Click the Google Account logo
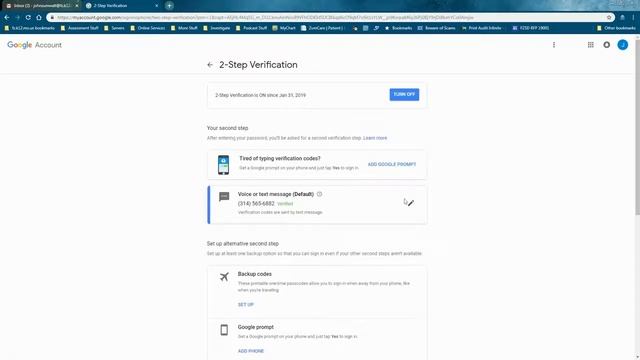Screen dimensions: 640x360 pos(34,45)
